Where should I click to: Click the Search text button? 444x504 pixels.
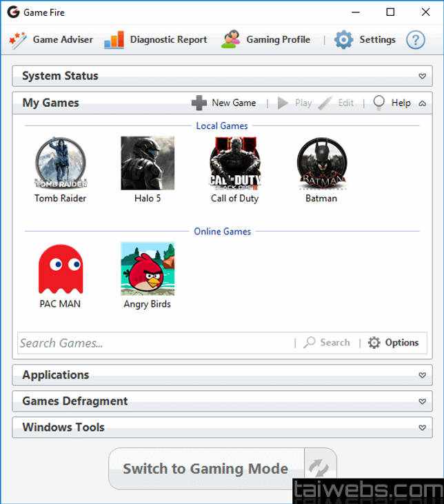tap(335, 343)
